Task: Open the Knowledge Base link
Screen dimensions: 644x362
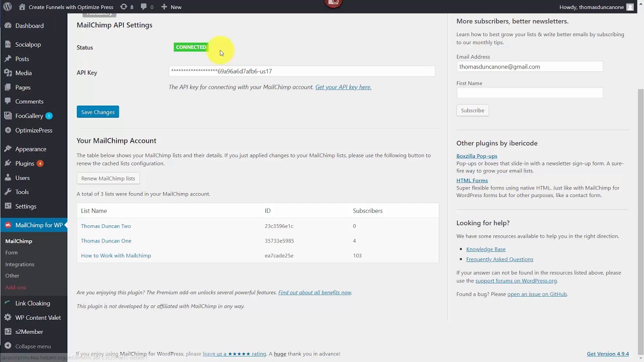Action: [x=486, y=249]
